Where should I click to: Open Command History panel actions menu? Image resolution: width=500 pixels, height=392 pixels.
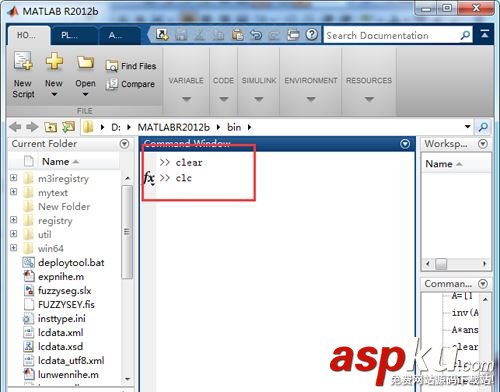pyautogui.click(x=483, y=284)
